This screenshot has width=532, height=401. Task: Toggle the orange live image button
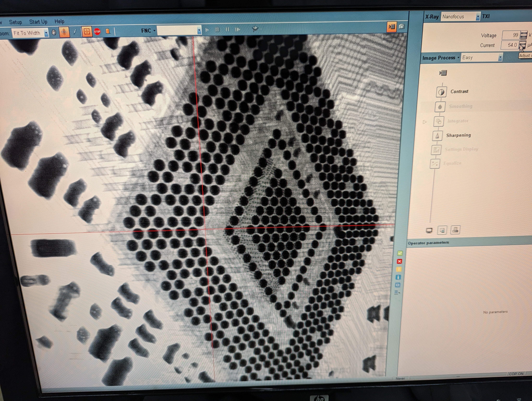pyautogui.click(x=392, y=27)
